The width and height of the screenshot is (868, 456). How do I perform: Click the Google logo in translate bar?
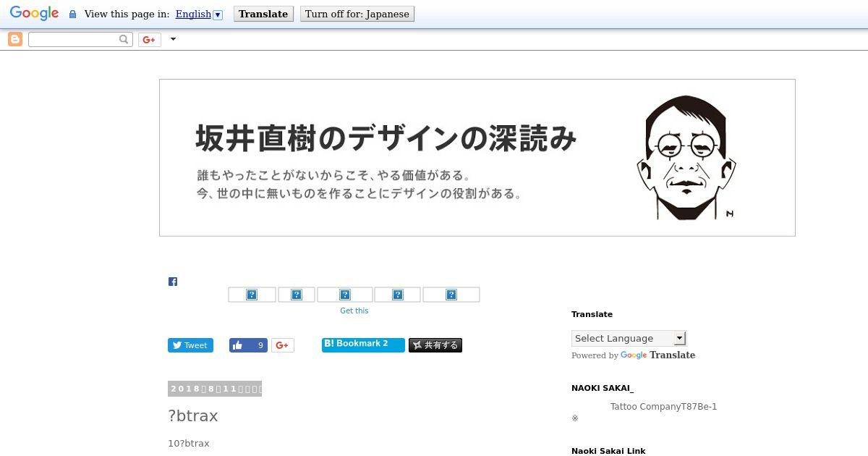34,14
